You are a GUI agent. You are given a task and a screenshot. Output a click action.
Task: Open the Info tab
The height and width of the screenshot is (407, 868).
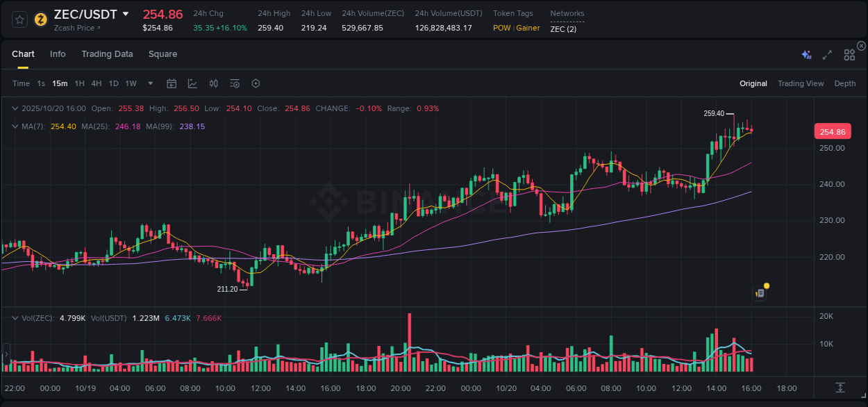pos(58,53)
